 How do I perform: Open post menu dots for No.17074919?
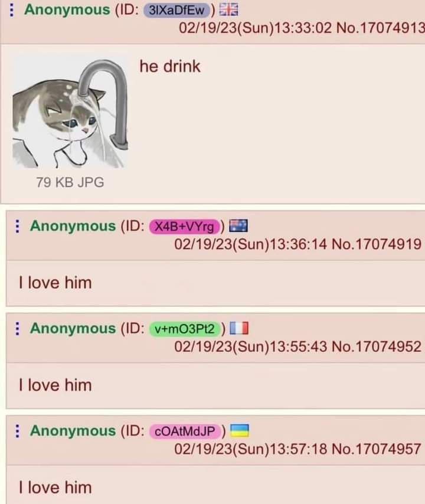coord(17,226)
